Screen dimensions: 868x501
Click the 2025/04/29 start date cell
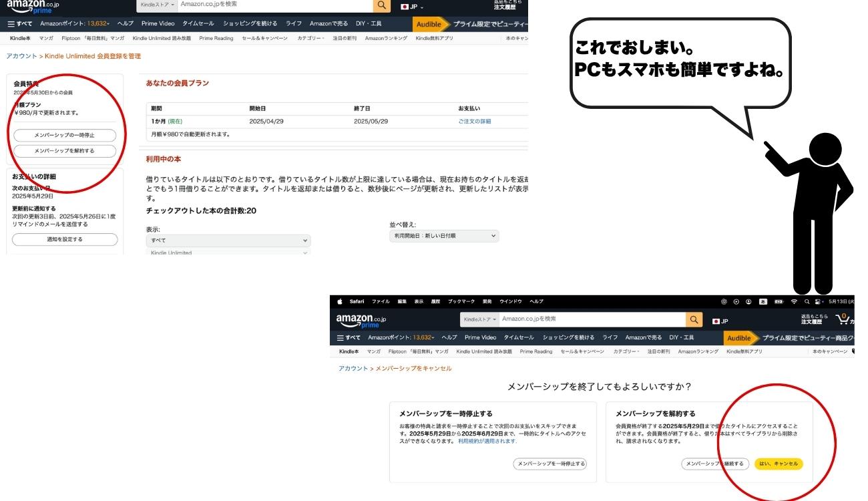(x=267, y=121)
